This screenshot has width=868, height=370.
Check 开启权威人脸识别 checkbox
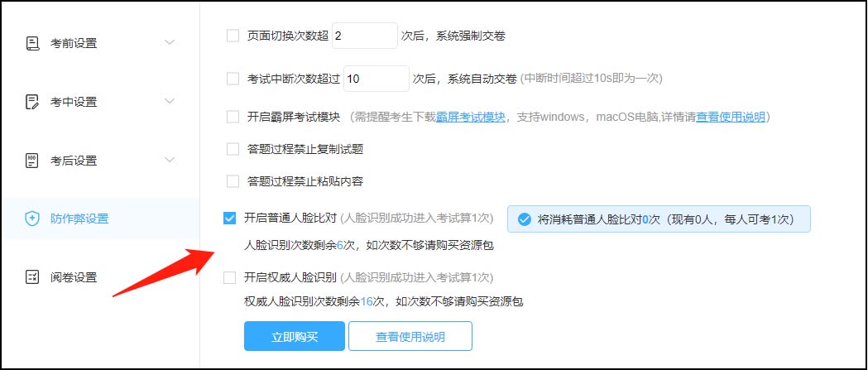click(x=229, y=277)
